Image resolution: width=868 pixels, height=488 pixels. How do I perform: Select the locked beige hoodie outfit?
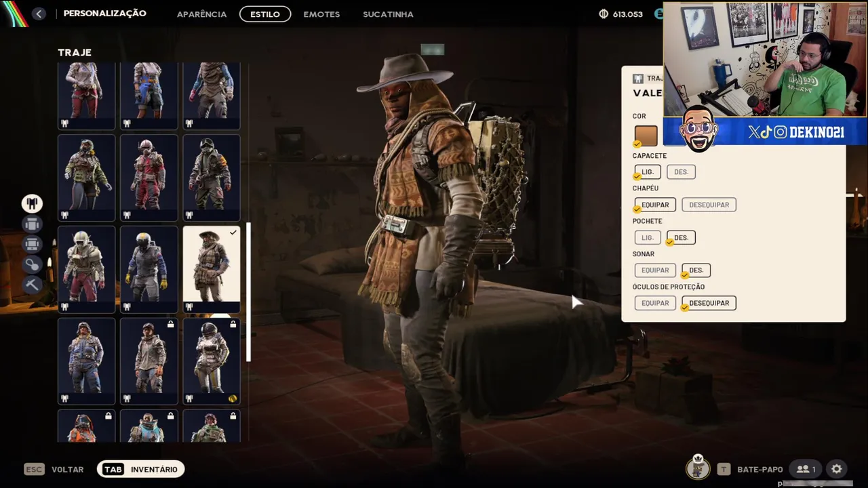pyautogui.click(x=149, y=361)
